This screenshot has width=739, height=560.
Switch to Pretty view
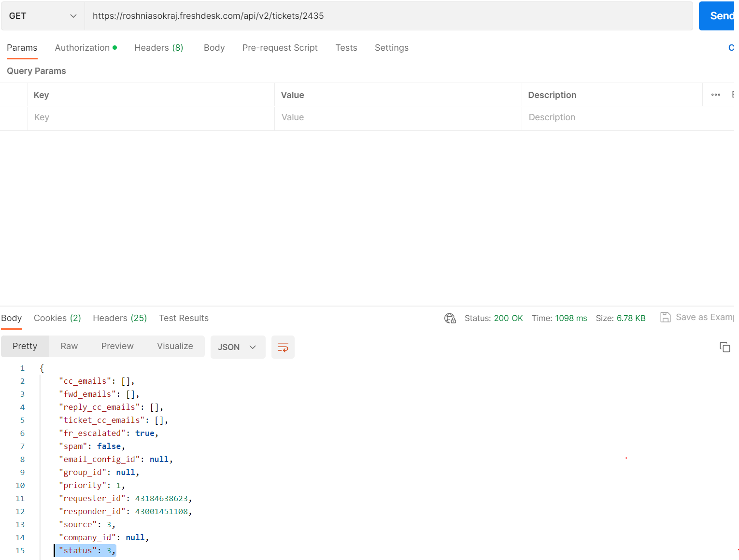tap(25, 346)
